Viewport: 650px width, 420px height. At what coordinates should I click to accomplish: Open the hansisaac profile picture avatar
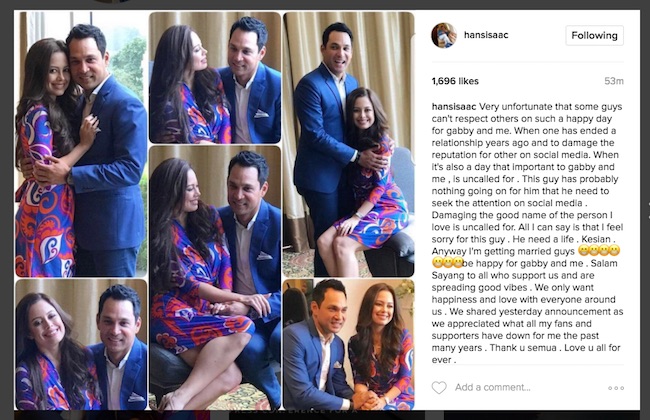[x=444, y=35]
